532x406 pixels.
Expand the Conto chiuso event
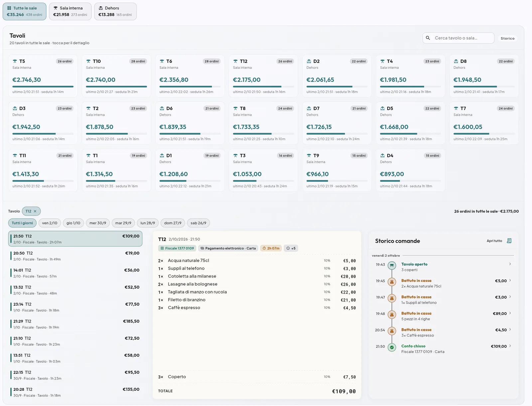pos(510,346)
